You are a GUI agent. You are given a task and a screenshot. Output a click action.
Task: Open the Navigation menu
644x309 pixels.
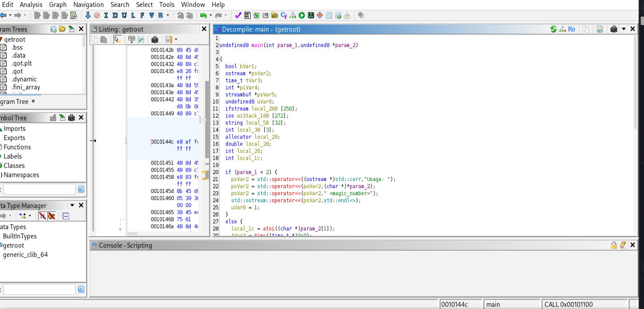(88, 5)
